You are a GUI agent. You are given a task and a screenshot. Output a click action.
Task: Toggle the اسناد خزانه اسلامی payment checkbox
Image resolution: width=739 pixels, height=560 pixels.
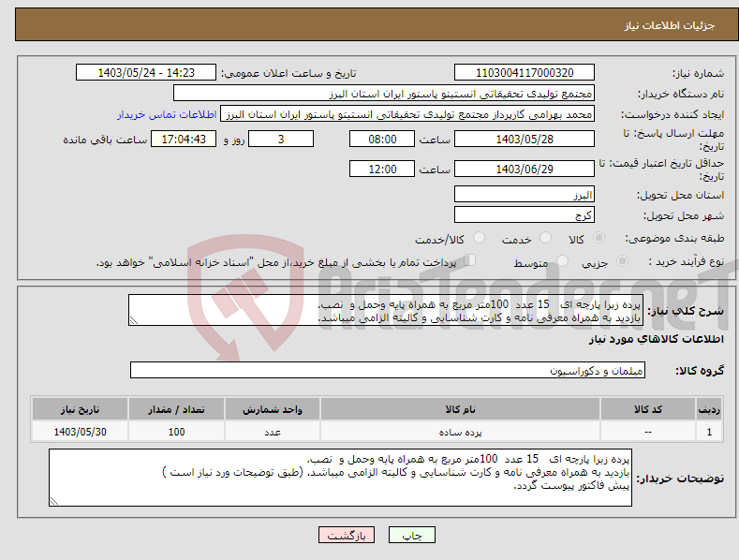pyautogui.click(x=469, y=260)
